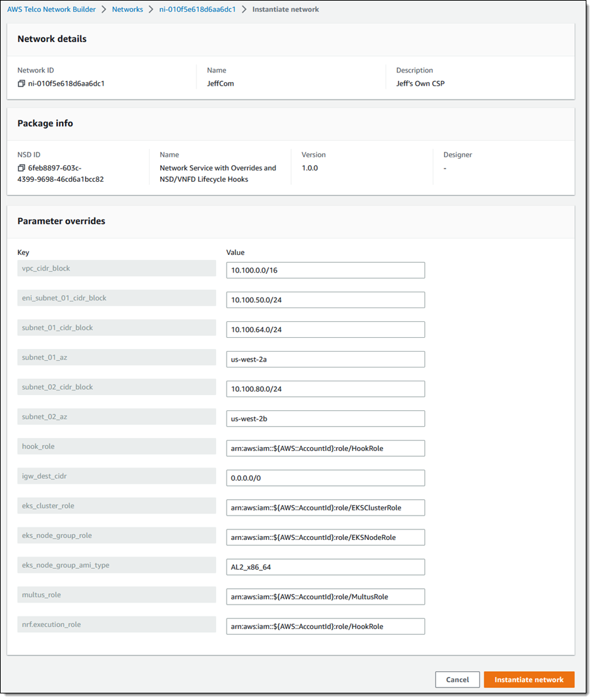The image size is (593, 700).
Task: Edit the subnet_01_az value us-west-2a
Action: [325, 360]
